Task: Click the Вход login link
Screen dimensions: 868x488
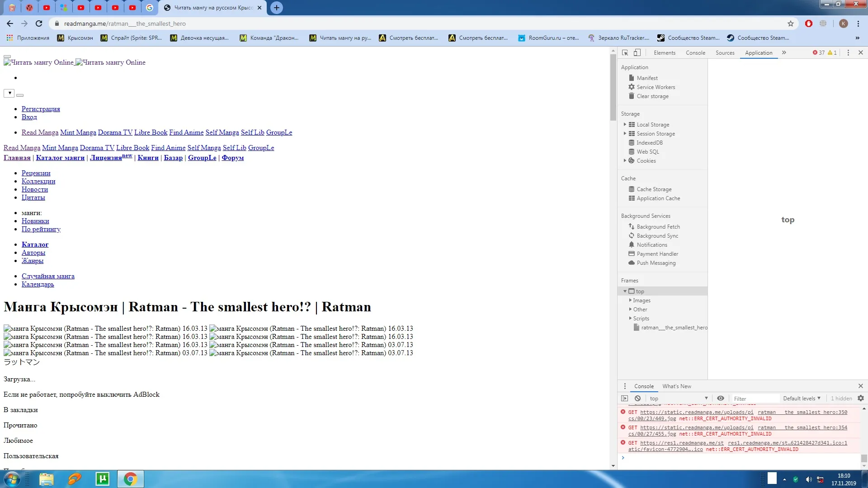Action: 29,117
